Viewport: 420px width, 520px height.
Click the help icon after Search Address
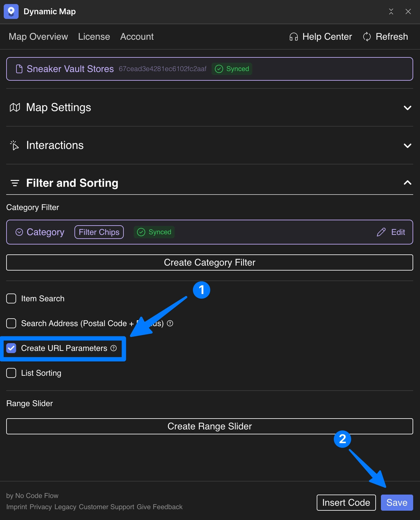[170, 323]
